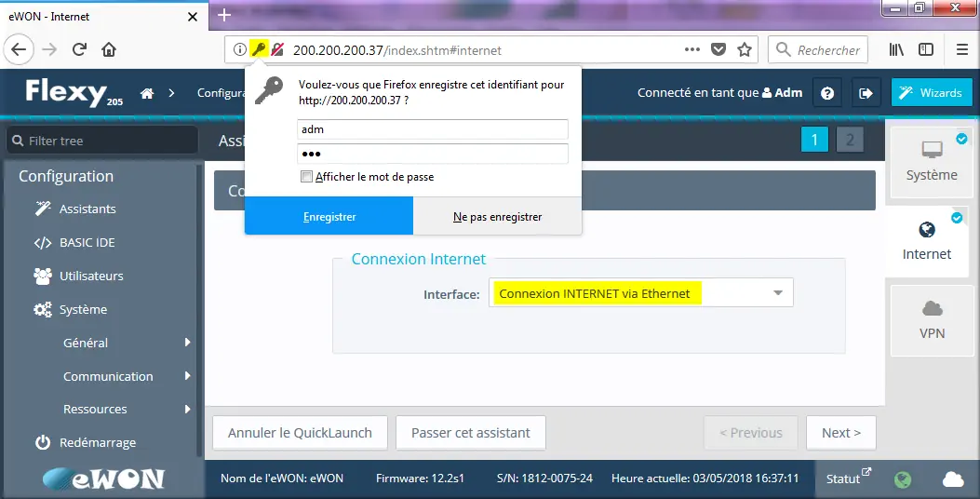This screenshot has width=980, height=499.
Task: Click the Flexy home icon in the breadcrumb
Action: (x=147, y=93)
